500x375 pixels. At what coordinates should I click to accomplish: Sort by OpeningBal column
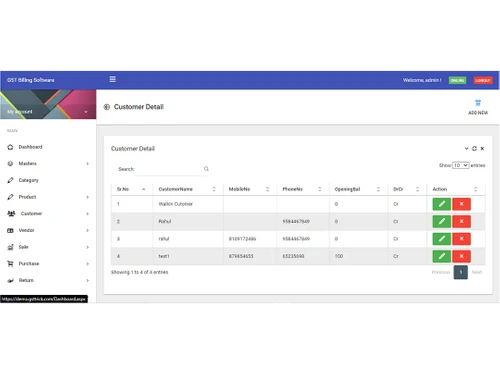click(358, 189)
